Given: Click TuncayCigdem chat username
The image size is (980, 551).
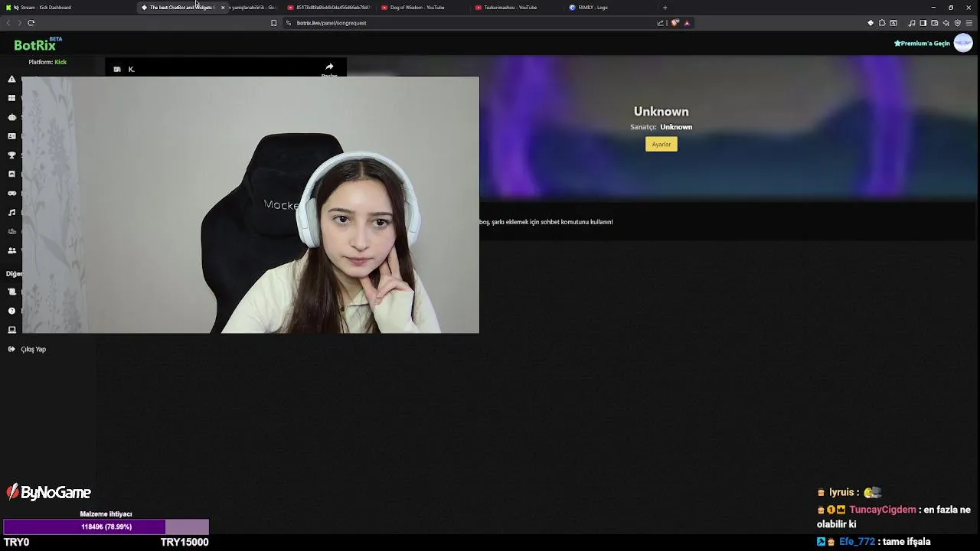Looking at the screenshot, I should click(883, 510).
